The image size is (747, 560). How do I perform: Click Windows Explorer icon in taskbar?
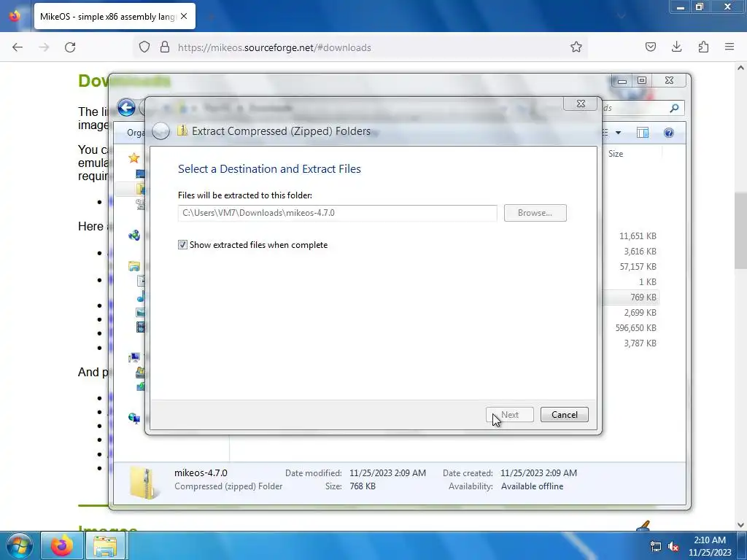105,545
